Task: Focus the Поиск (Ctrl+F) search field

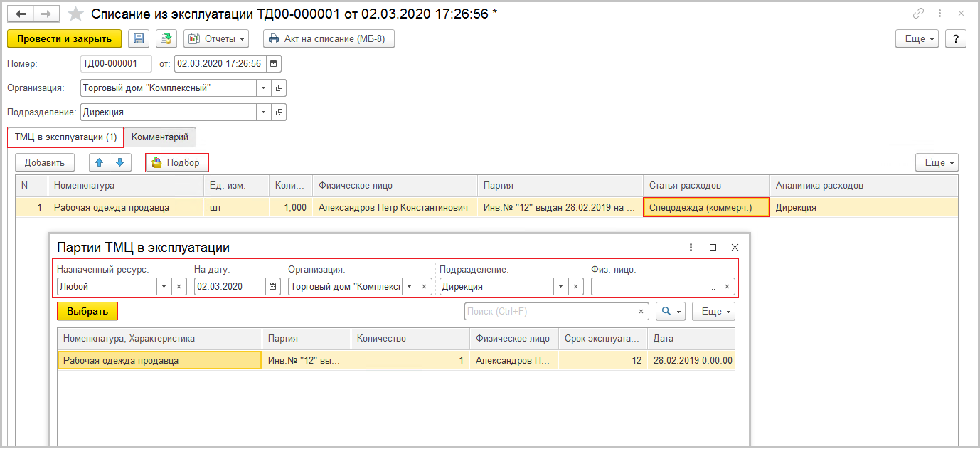Action: [x=549, y=311]
